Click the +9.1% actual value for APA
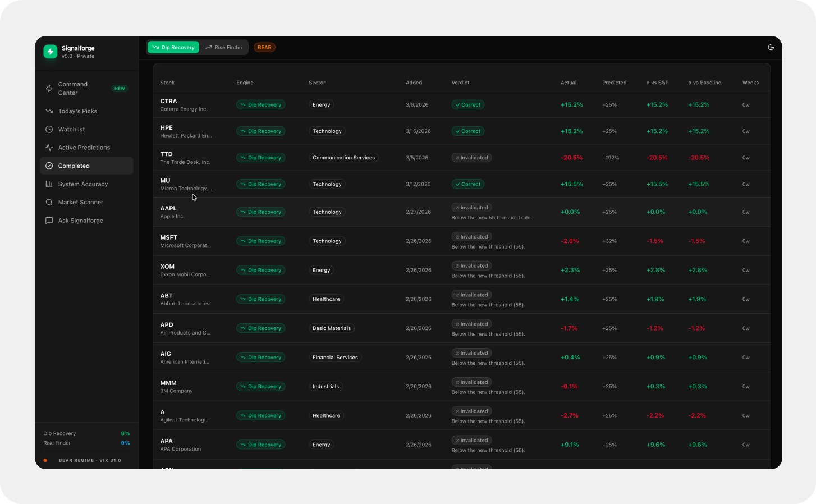816x504 pixels. pos(570,445)
